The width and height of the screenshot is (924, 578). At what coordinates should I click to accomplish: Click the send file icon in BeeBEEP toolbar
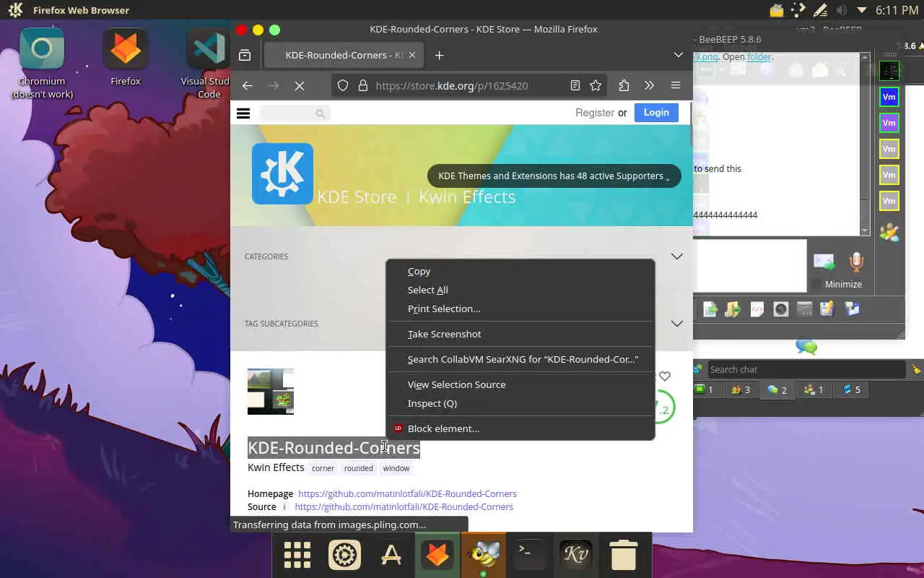710,309
